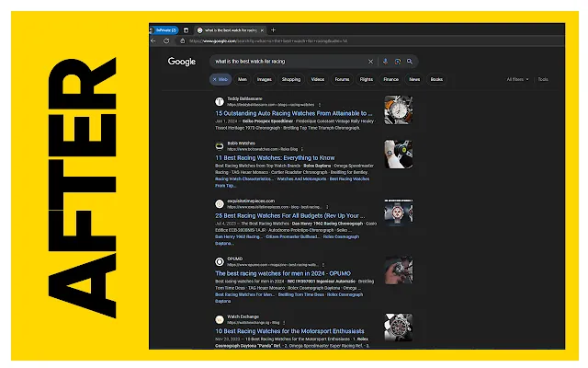588x368 pixels.
Task: Click Bobs Watches site favicon
Action: (220, 146)
